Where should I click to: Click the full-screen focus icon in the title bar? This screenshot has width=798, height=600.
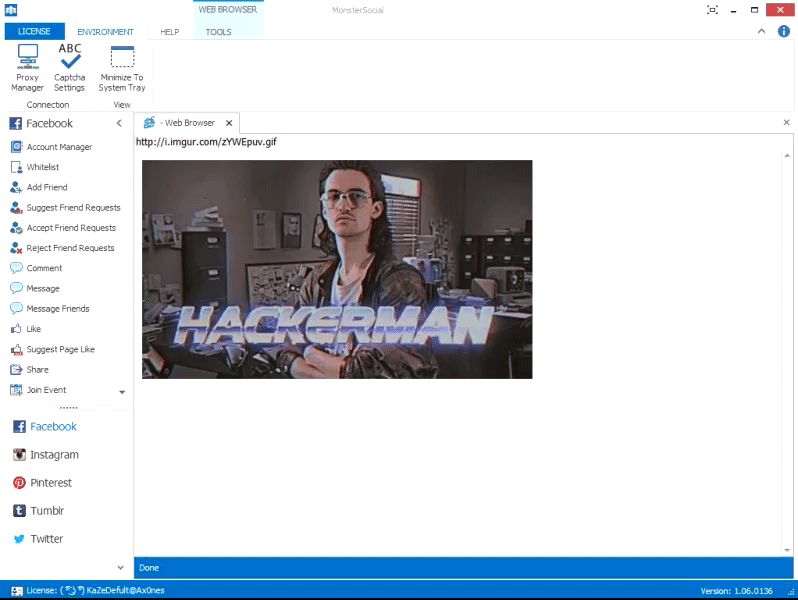pyautogui.click(x=712, y=10)
